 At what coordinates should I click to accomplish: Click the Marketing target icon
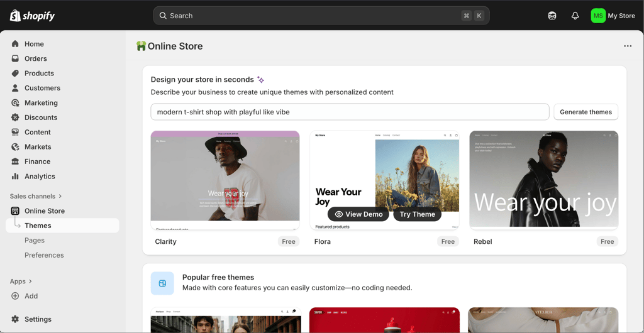pyautogui.click(x=15, y=103)
